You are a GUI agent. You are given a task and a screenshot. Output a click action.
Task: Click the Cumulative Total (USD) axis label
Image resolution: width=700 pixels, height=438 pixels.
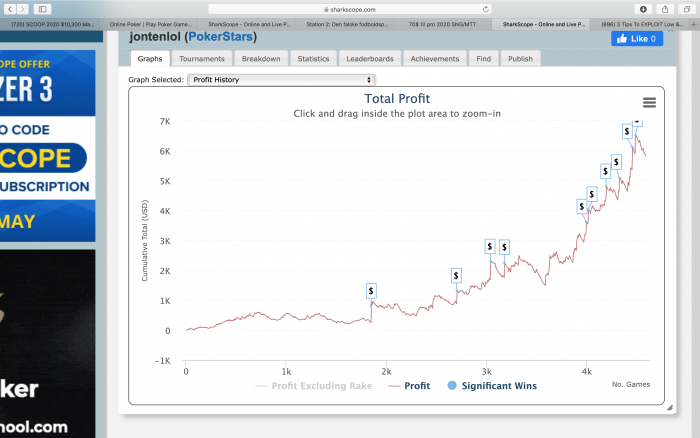point(145,240)
